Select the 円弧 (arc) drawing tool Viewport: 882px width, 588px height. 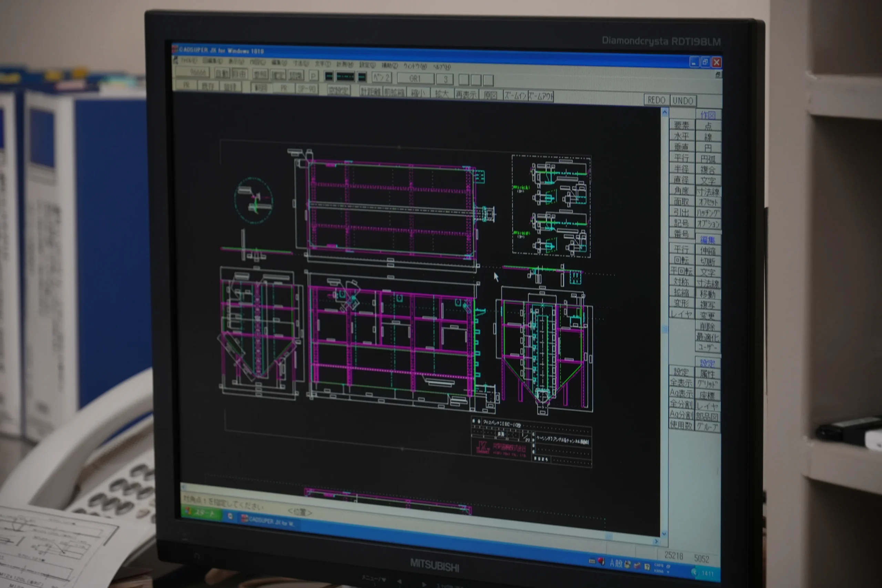click(x=708, y=158)
